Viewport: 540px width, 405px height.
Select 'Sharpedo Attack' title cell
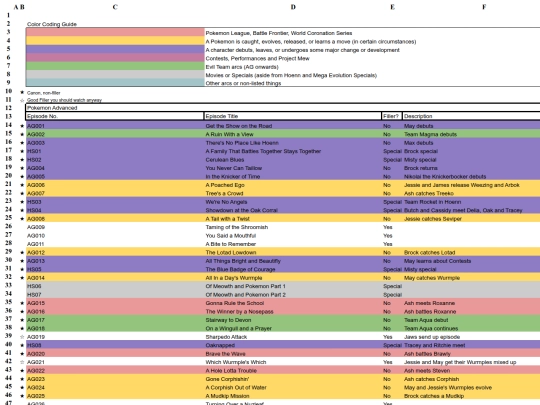(293, 337)
